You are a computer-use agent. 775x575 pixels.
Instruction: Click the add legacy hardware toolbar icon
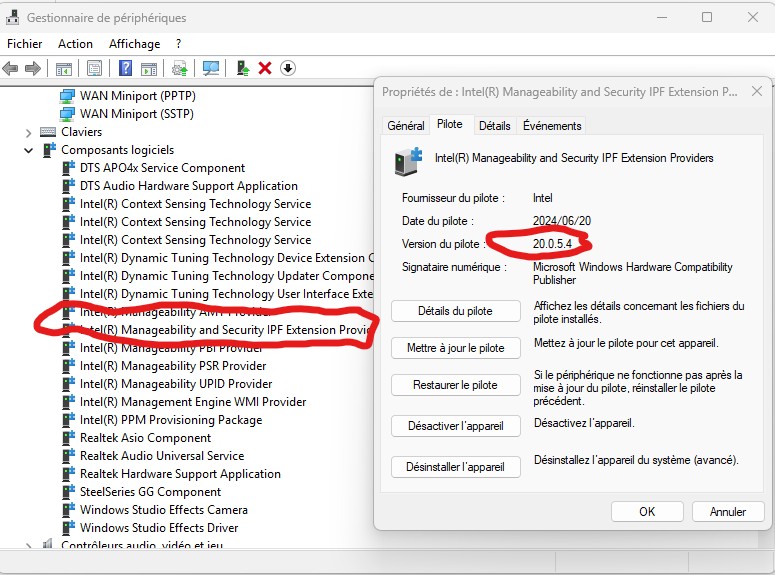pos(242,68)
